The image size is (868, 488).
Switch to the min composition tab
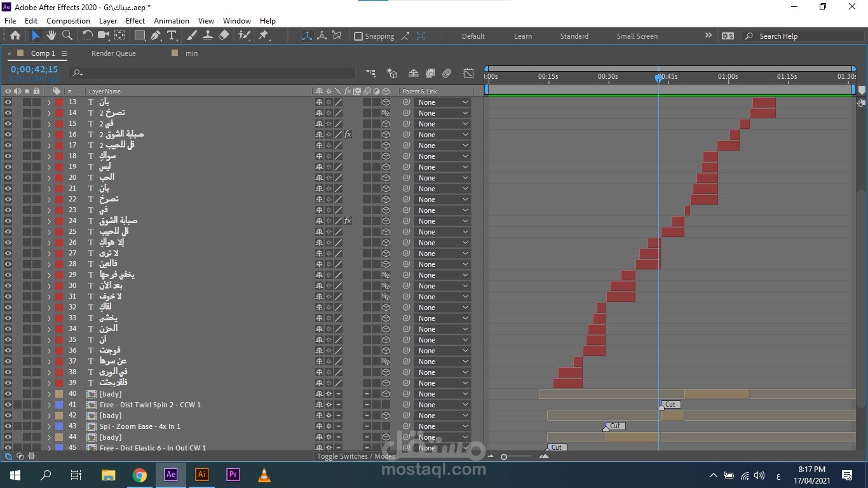(191, 53)
